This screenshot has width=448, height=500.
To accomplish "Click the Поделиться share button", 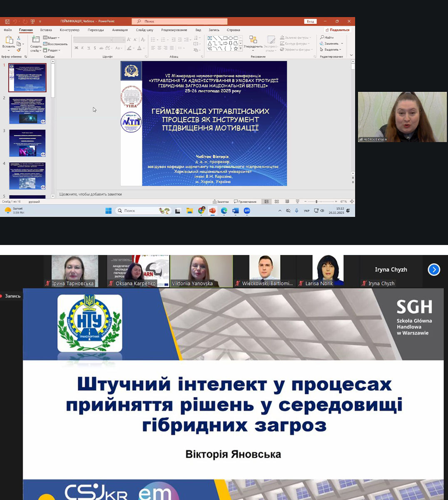I will point(338,30).
